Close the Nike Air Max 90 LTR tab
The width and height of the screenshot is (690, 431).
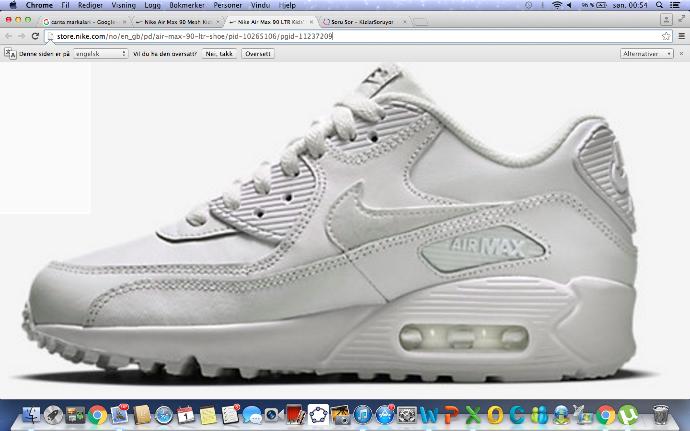coord(311,22)
